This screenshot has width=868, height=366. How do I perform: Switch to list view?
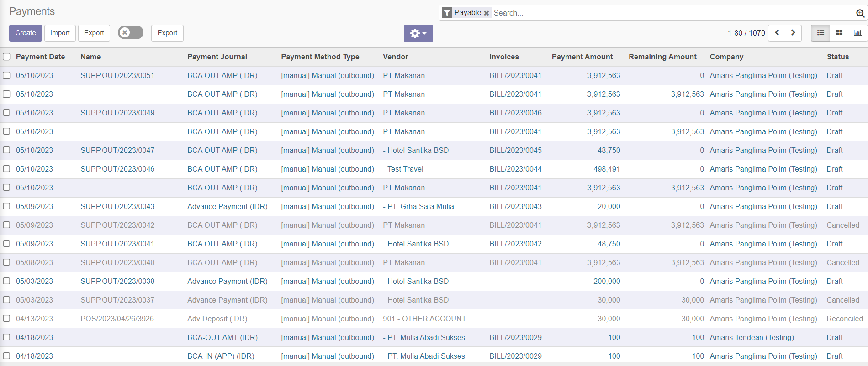(820, 33)
